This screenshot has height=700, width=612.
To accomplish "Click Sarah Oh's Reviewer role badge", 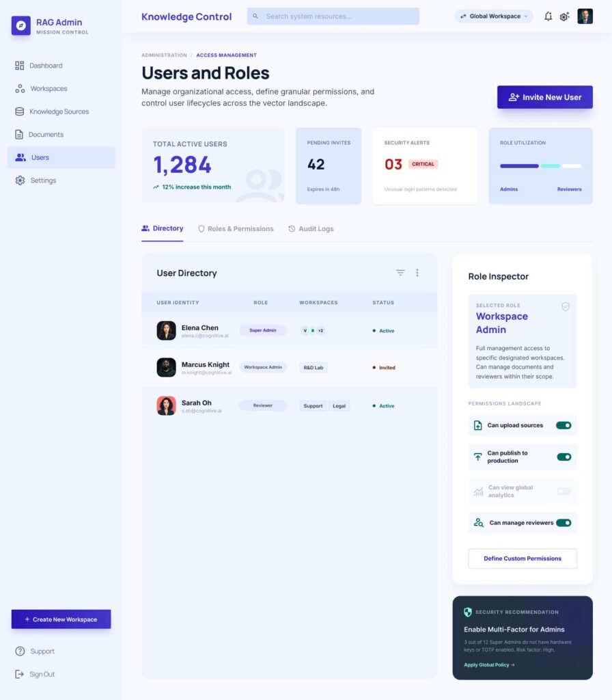I will [263, 405].
